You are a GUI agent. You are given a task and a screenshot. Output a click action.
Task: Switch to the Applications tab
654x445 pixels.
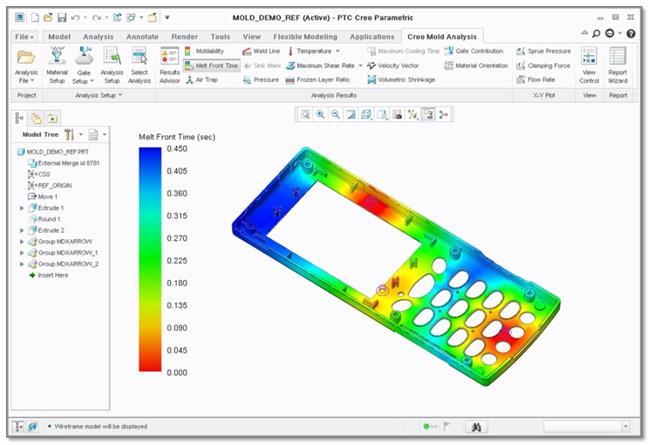(372, 37)
